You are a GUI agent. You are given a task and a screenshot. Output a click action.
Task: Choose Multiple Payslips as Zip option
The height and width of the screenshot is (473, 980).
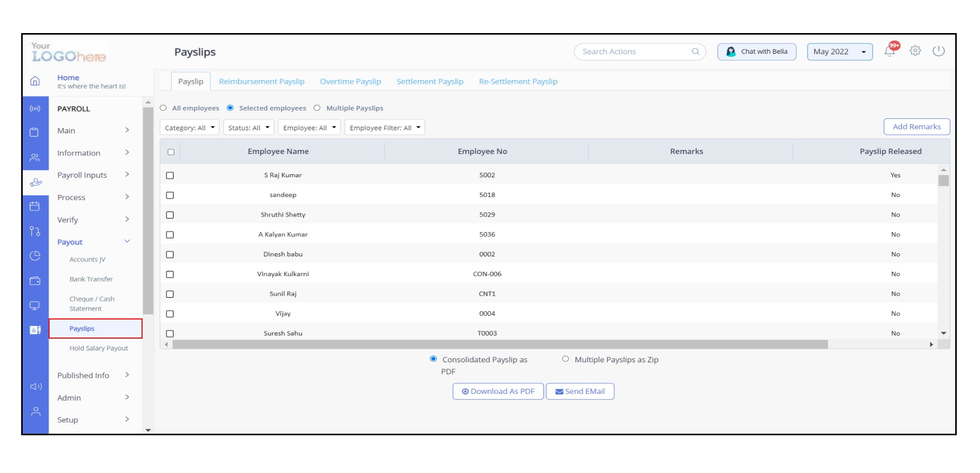[x=565, y=359]
